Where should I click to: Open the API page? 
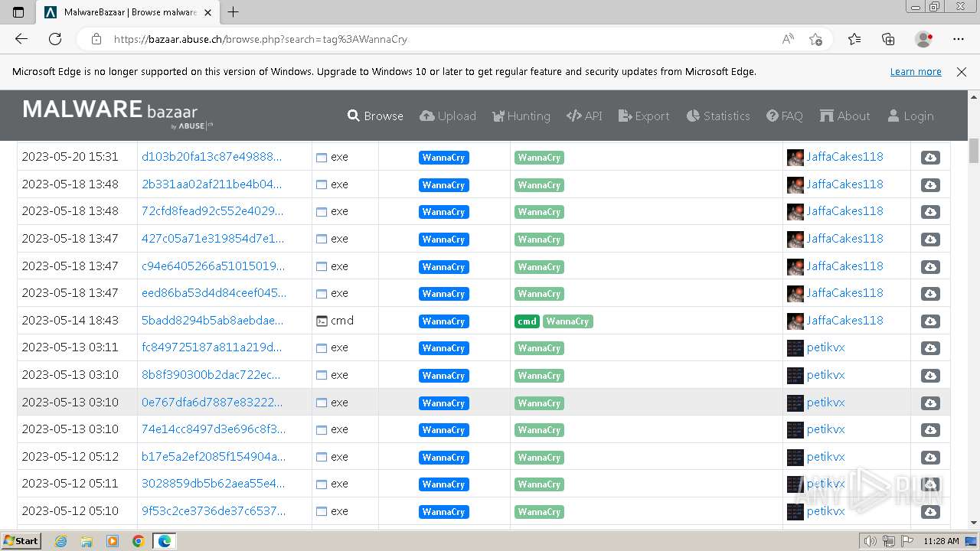[584, 116]
